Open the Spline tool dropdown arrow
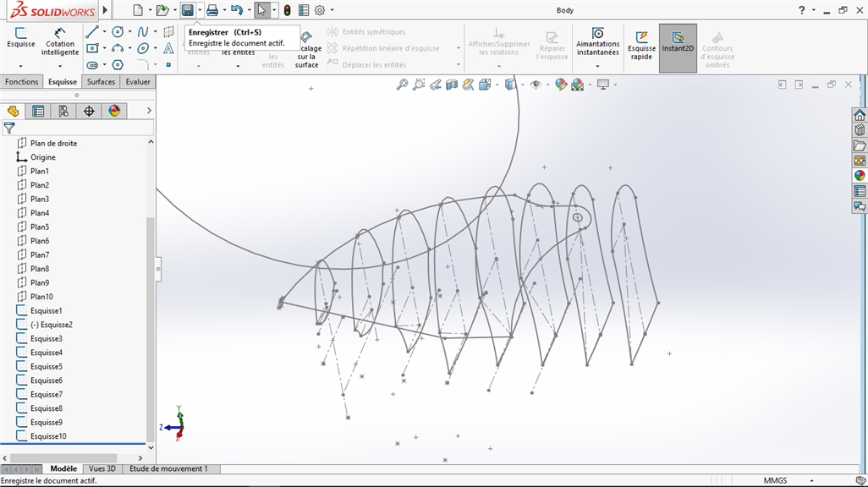 click(155, 32)
